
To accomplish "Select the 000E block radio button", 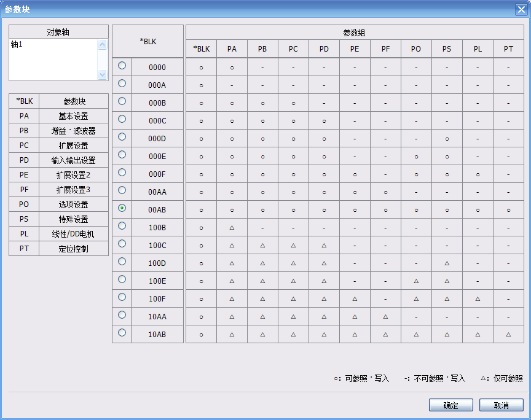I will coord(122,154).
